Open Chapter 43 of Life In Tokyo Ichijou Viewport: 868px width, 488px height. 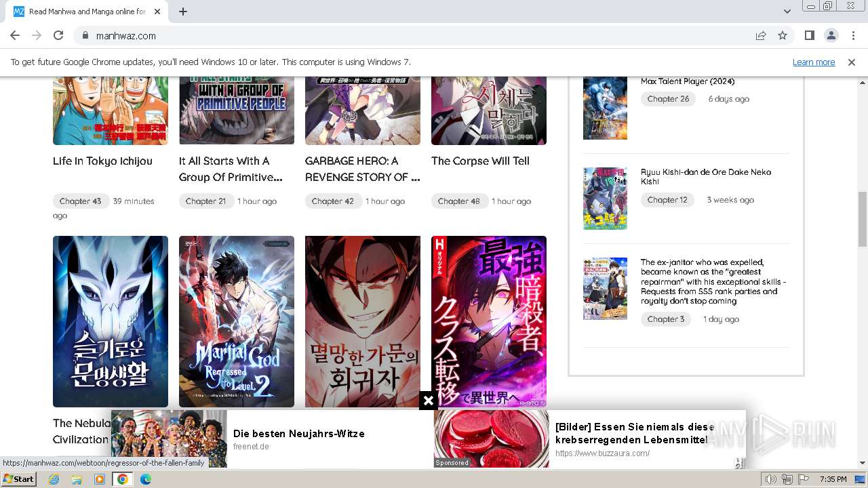point(81,201)
